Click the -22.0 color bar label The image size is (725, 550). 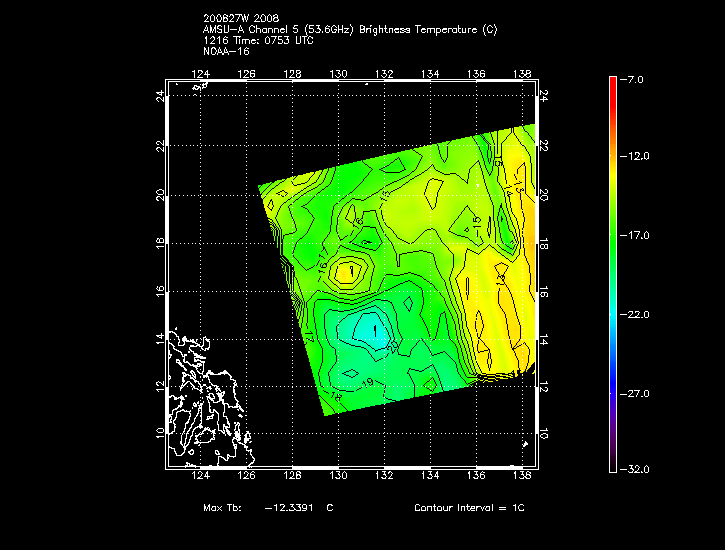point(637,314)
